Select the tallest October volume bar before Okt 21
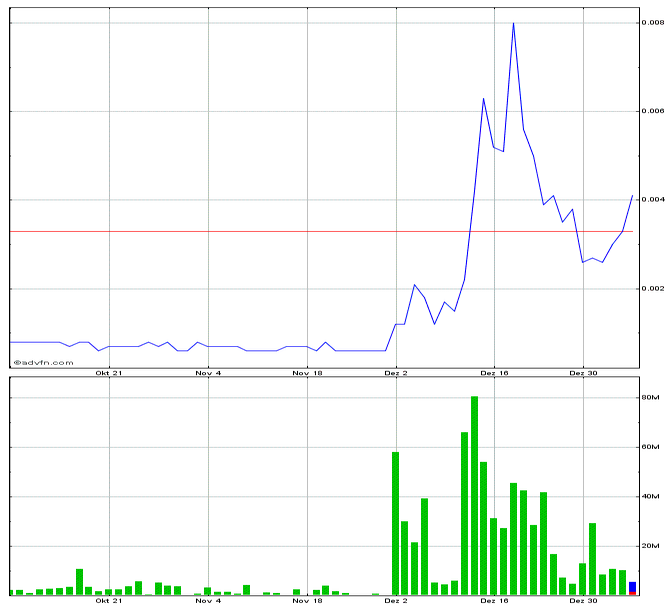Screen dimensions: 665x609 (x=79, y=582)
